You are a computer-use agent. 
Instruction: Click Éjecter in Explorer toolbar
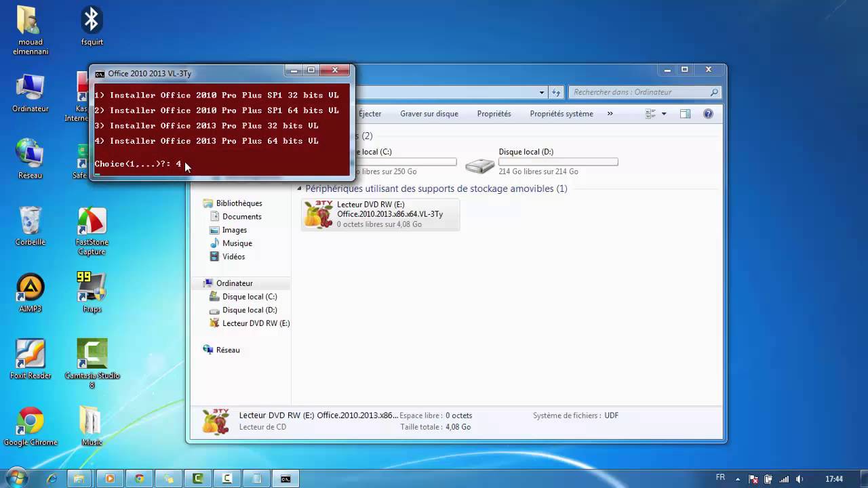pyautogui.click(x=370, y=114)
